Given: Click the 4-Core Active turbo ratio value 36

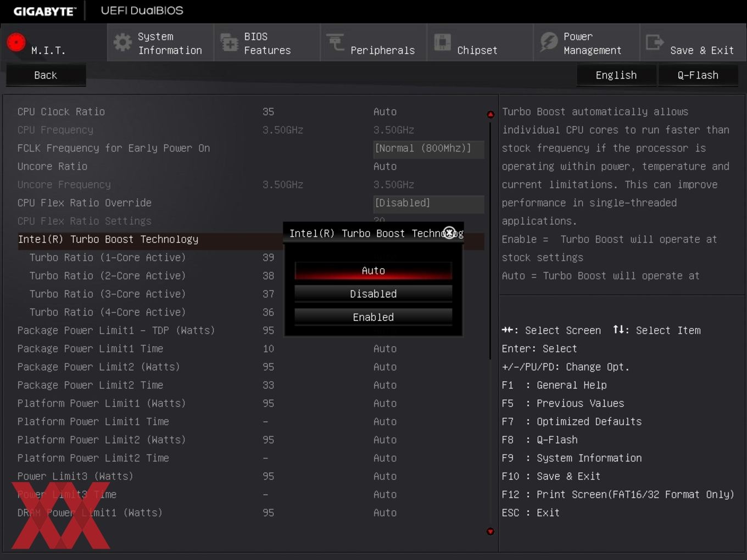Looking at the screenshot, I should point(268,312).
